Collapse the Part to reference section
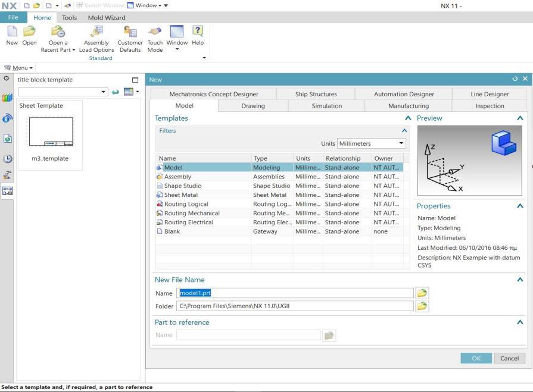The height and width of the screenshot is (392, 533). (x=520, y=322)
